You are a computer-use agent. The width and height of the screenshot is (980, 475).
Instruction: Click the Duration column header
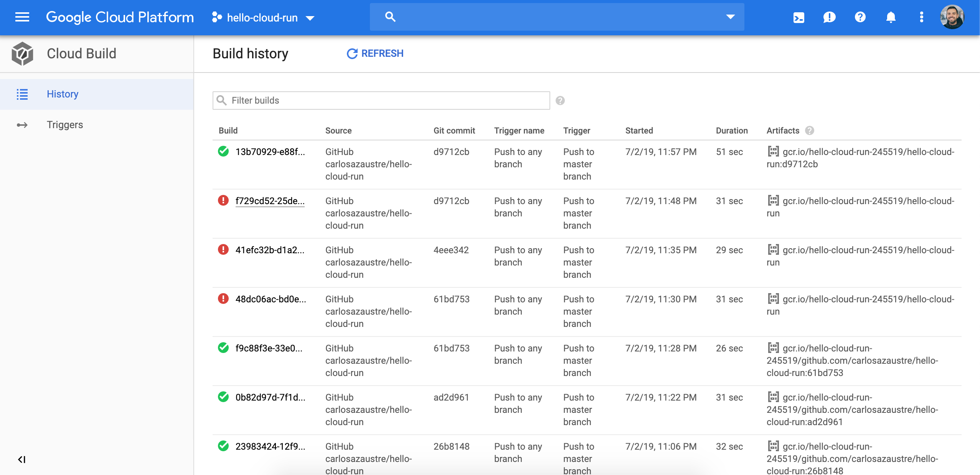732,131
